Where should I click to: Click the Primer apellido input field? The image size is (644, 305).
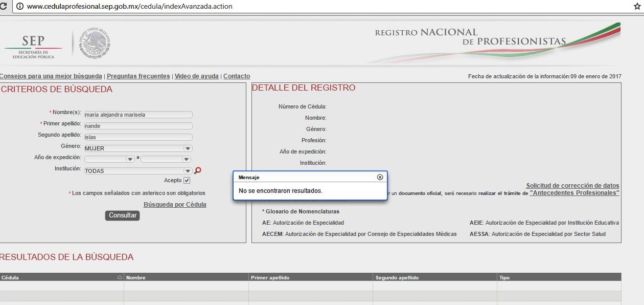[x=138, y=126]
